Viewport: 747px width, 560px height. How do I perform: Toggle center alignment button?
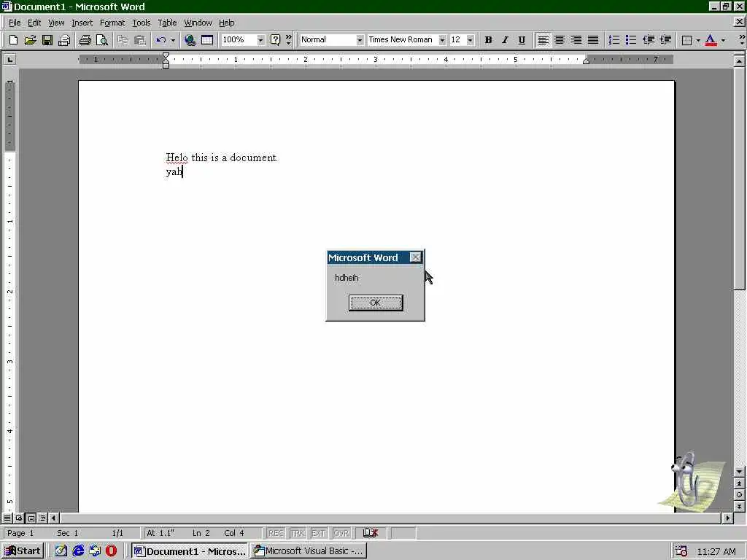pos(560,40)
